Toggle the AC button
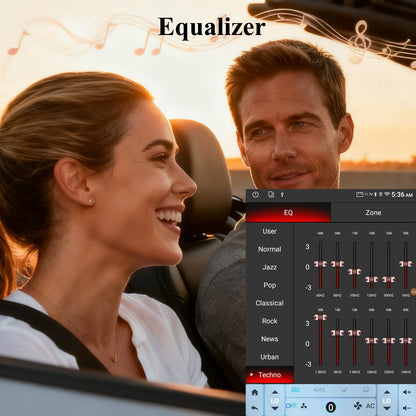Image resolution: width=416 pixels, height=416 pixels. pyautogui.click(x=370, y=406)
